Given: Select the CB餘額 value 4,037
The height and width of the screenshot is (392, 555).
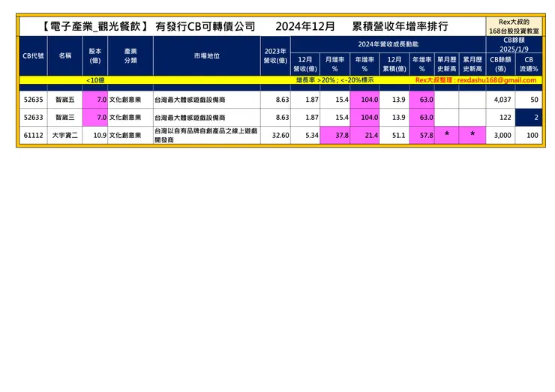Looking at the screenshot, I should point(500,100).
